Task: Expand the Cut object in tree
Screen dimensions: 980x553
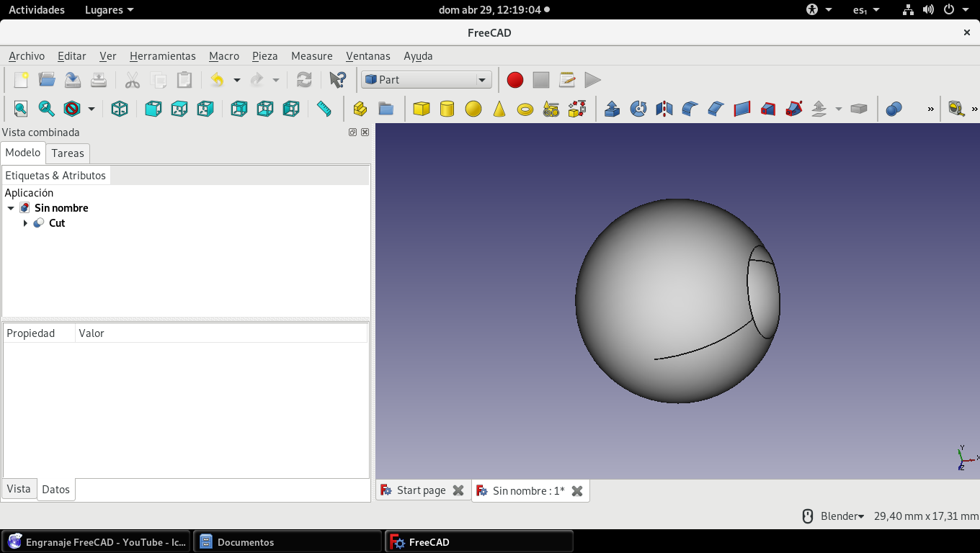Action: click(x=25, y=223)
